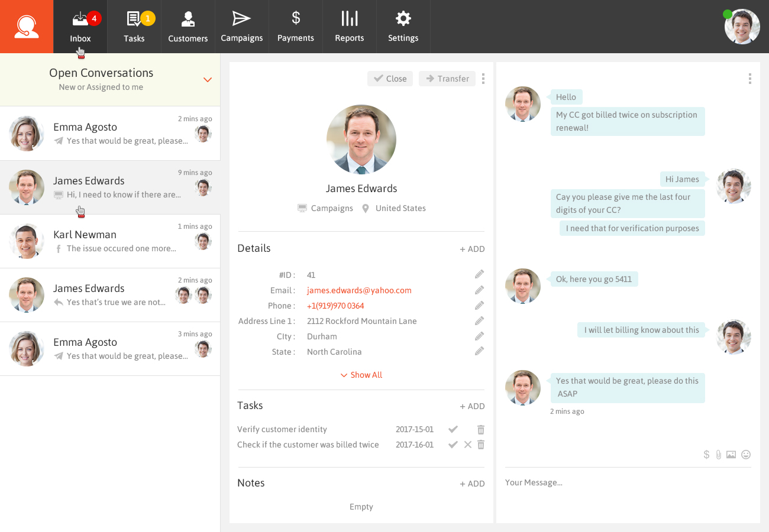This screenshot has height=532, width=769.
Task: Mark Verify customer identity task complete
Action: tap(453, 429)
